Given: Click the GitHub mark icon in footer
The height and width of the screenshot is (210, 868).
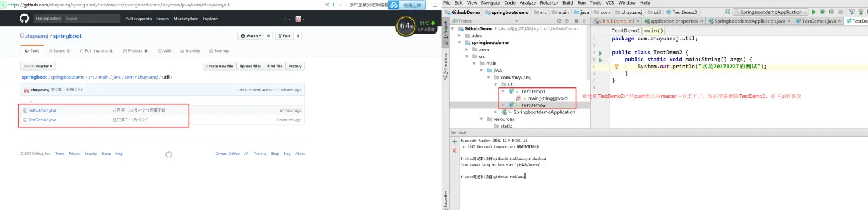Looking at the screenshot, I should (169, 154).
